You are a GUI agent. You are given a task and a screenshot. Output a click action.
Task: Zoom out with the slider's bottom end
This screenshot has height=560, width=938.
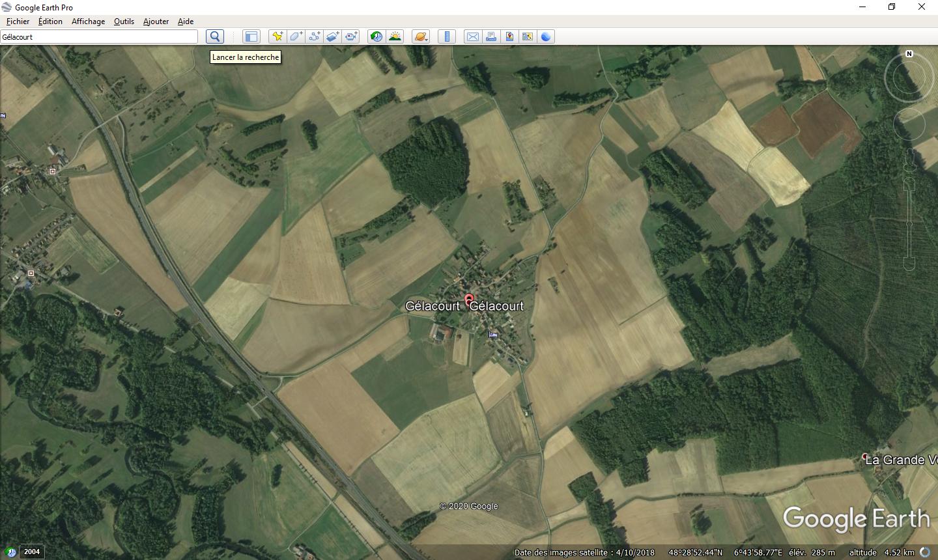909,264
